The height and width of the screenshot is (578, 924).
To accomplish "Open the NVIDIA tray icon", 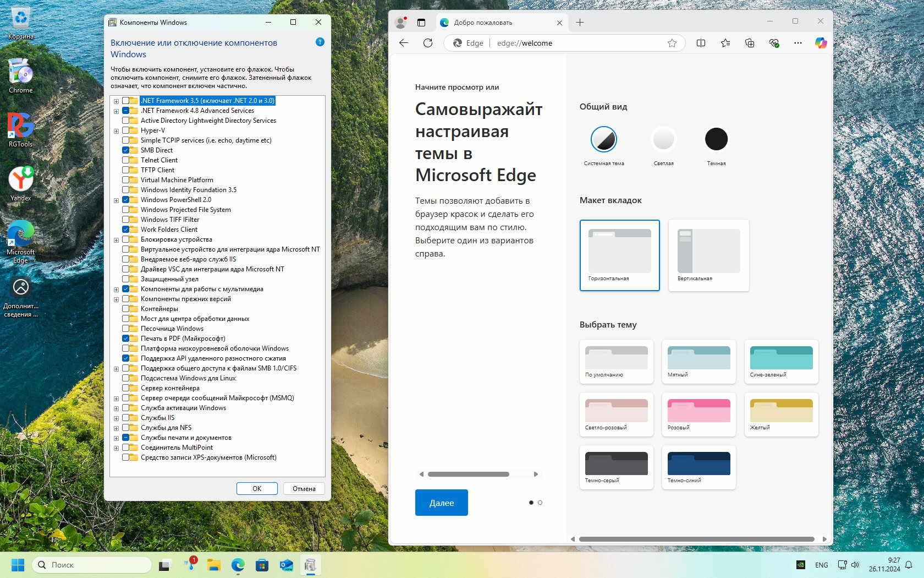I will point(801,565).
